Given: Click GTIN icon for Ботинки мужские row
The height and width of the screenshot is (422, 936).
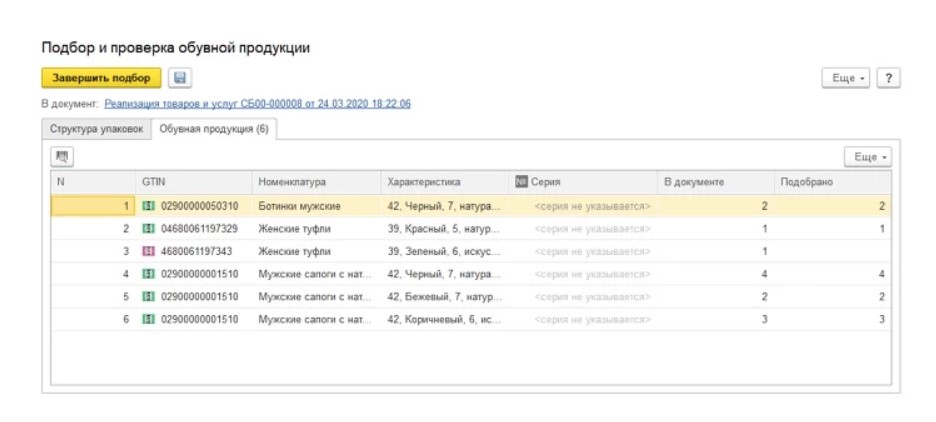Looking at the screenshot, I should click(x=149, y=206).
